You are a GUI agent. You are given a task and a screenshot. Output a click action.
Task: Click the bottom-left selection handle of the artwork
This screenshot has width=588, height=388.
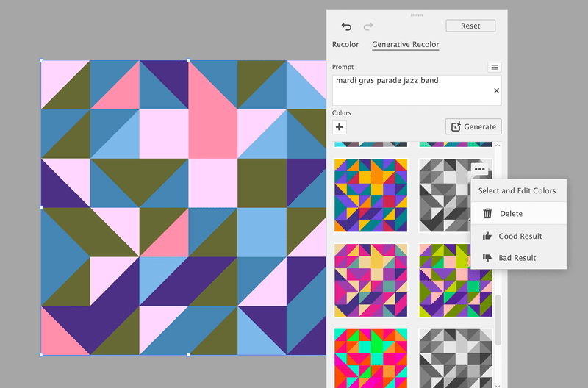coord(41,355)
